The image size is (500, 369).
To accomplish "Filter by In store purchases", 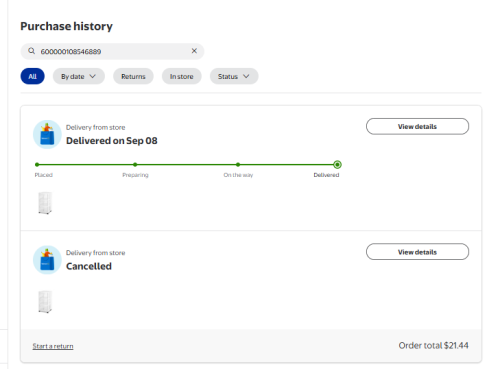I will tap(182, 76).
